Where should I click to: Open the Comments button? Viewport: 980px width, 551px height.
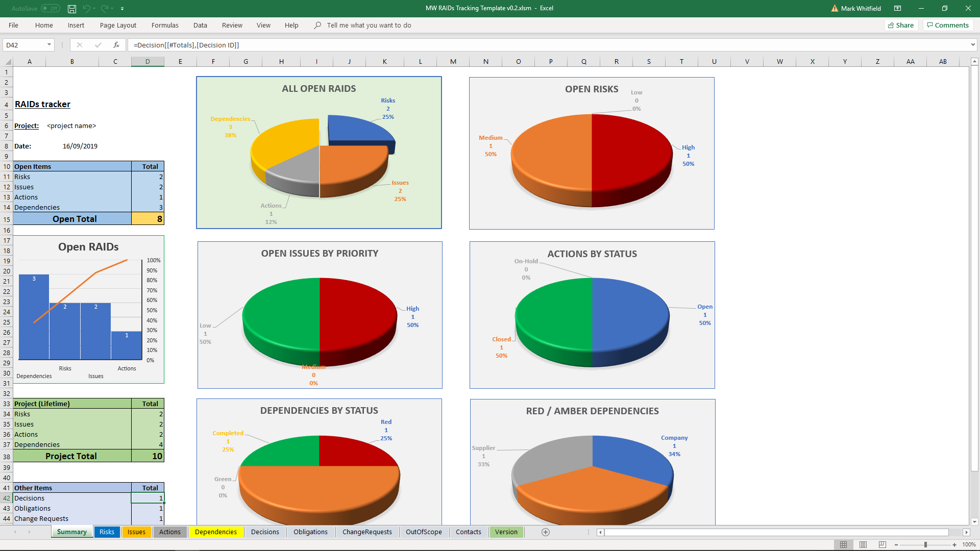(948, 25)
